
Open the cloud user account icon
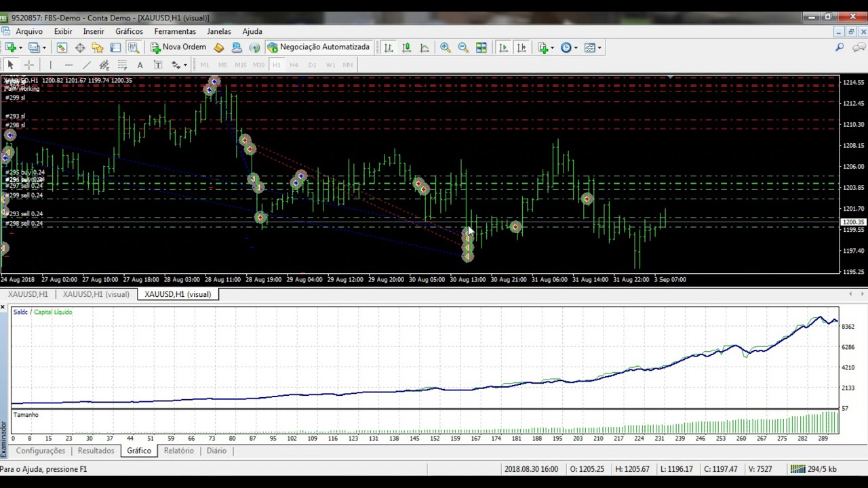(237, 47)
